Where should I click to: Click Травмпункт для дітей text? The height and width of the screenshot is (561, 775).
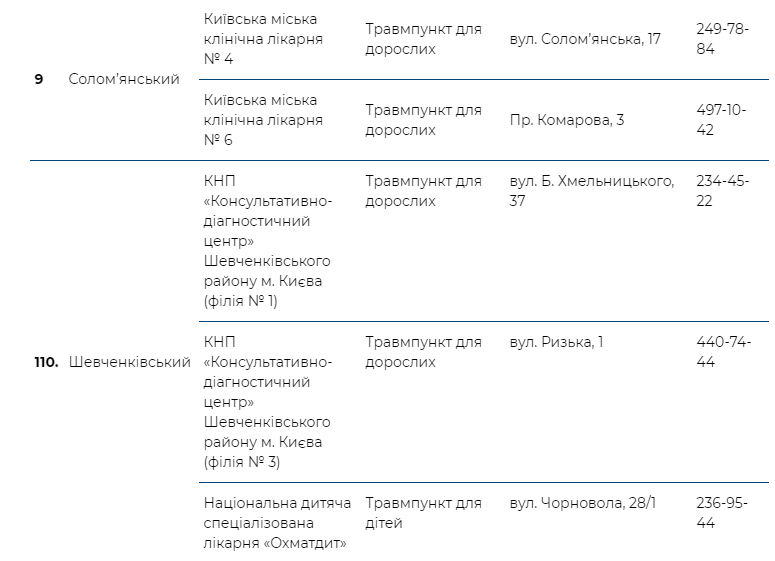[423, 513]
